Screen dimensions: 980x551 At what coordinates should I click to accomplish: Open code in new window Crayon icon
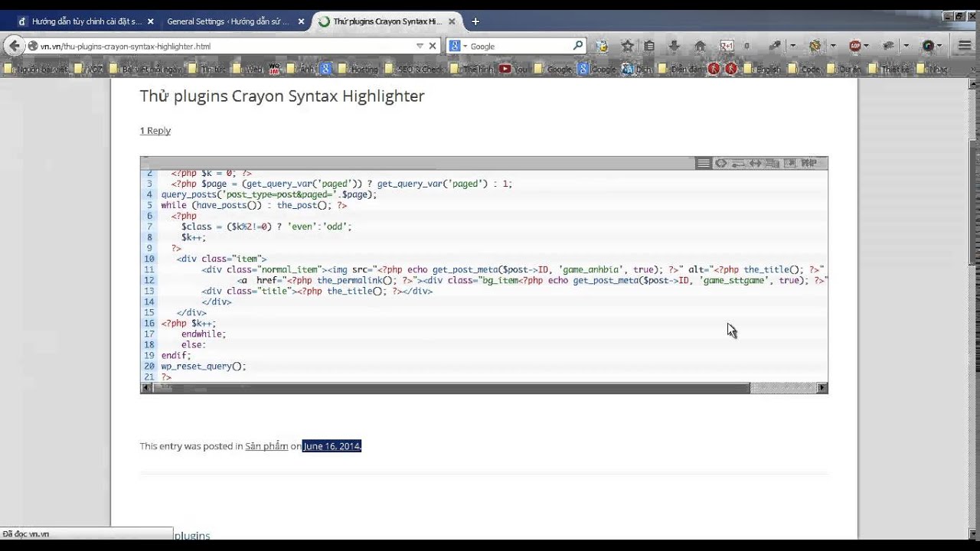(789, 163)
